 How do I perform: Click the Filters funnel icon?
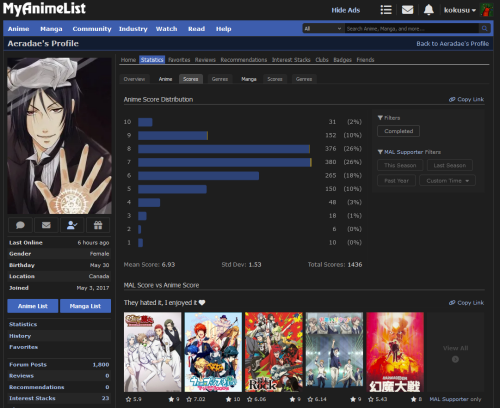pos(380,118)
